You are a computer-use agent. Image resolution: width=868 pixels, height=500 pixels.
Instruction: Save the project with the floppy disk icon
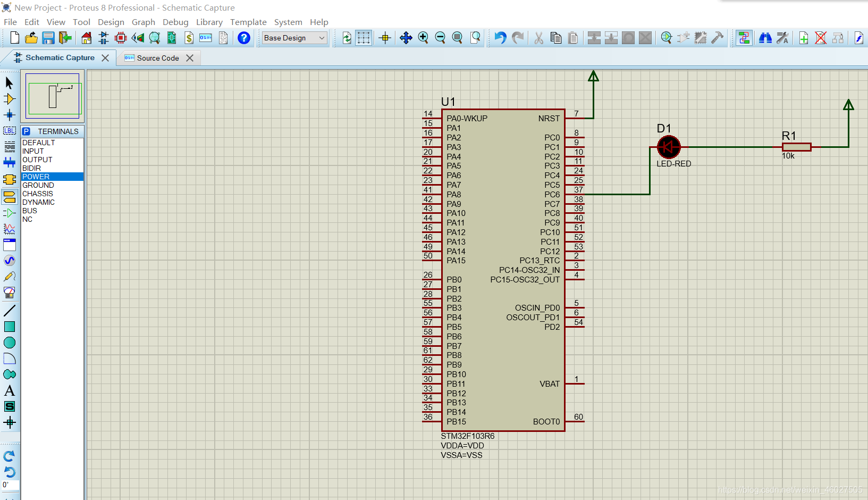(x=48, y=38)
